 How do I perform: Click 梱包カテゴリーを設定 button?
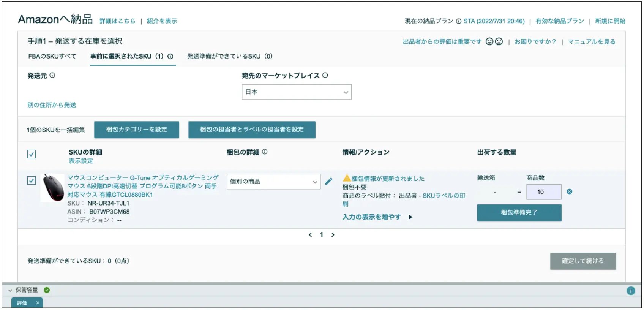[137, 130]
